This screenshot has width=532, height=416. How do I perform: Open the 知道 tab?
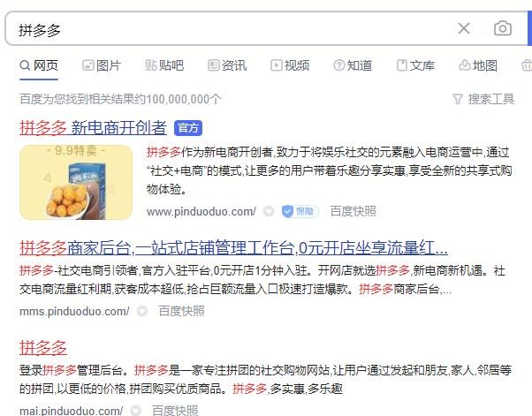[353, 65]
